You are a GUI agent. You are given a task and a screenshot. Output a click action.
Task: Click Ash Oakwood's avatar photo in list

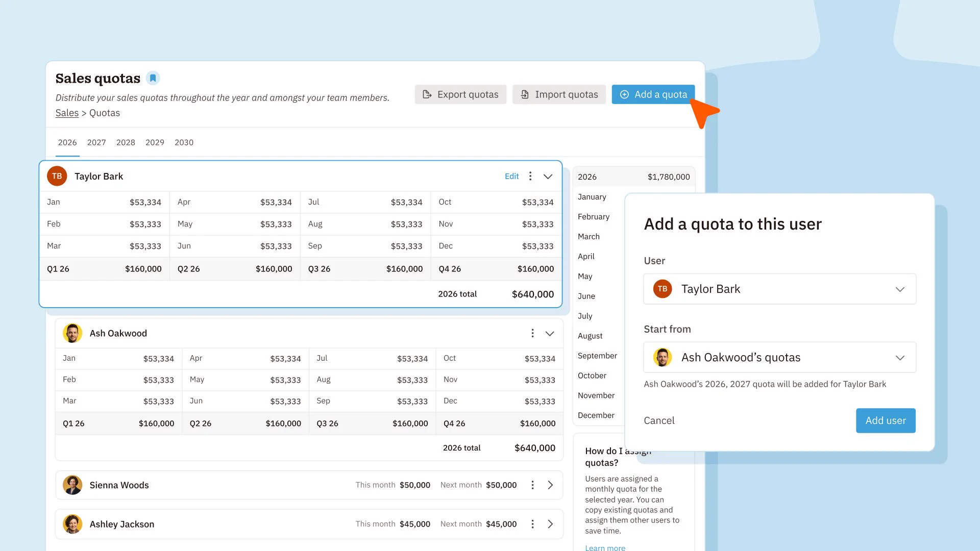pos(72,333)
